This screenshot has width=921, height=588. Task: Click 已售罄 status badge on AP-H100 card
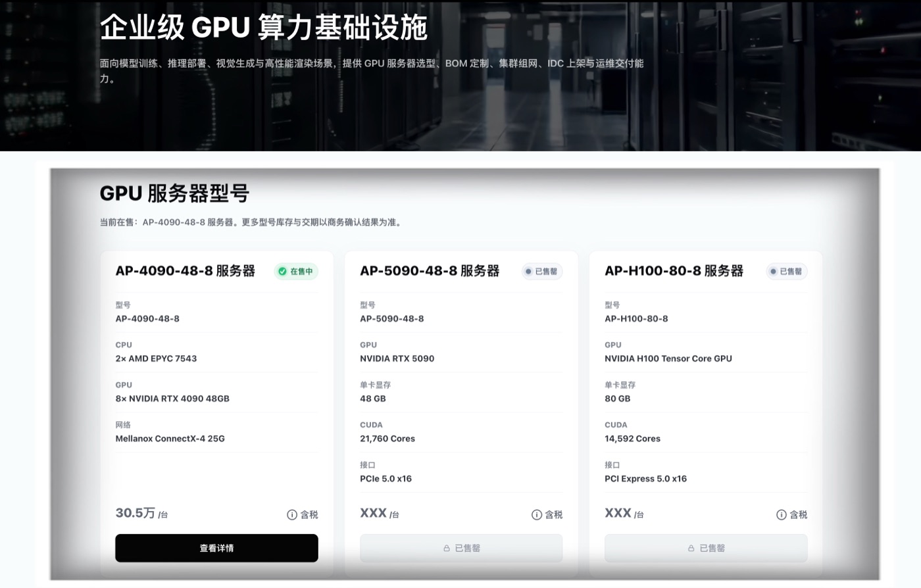[x=787, y=272]
